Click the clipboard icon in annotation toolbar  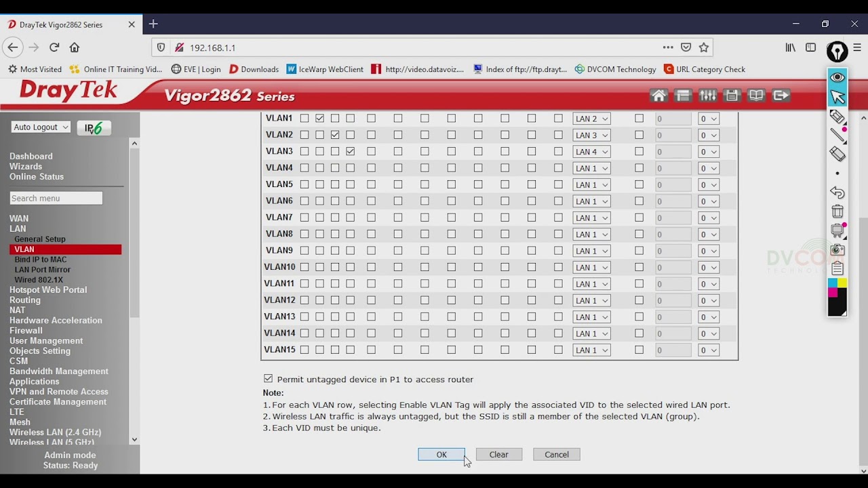click(837, 268)
